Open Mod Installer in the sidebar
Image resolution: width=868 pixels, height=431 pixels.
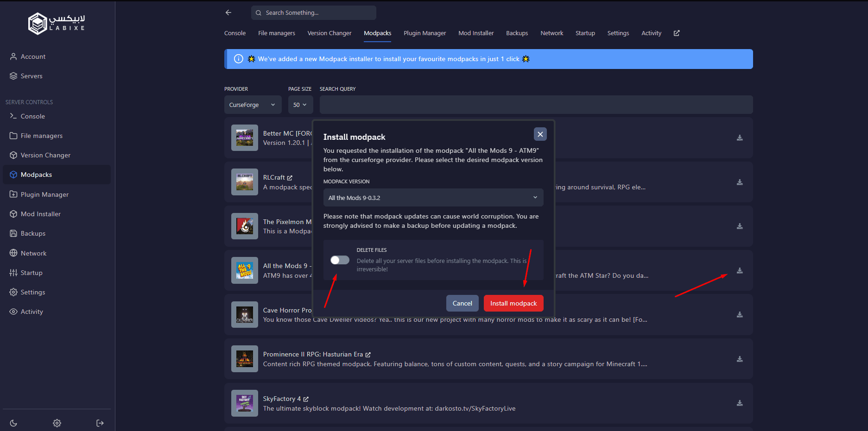57,214
